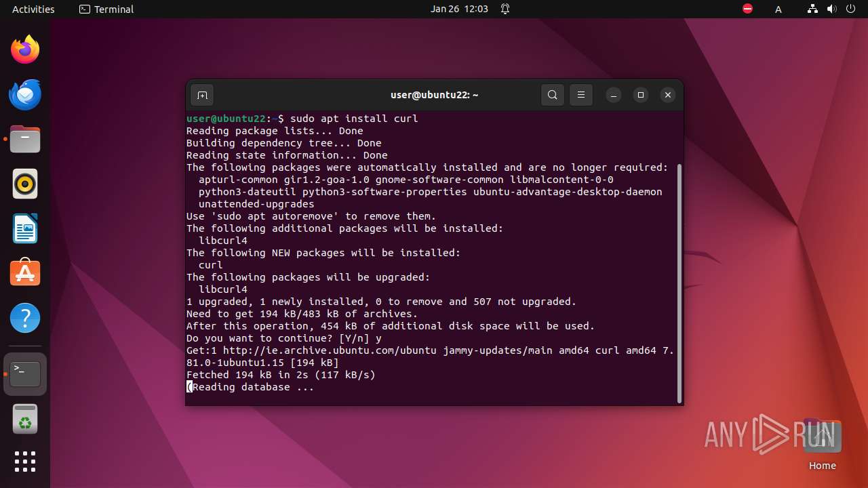The image size is (868, 488).
Task: Maximize the Terminal window
Action: tap(641, 95)
